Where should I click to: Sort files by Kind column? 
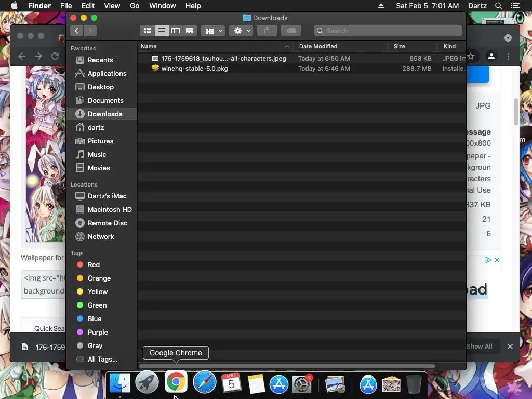point(451,46)
